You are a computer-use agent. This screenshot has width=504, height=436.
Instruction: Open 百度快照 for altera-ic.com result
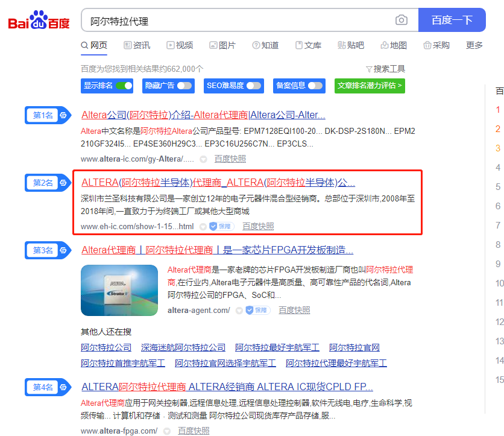click(x=230, y=159)
